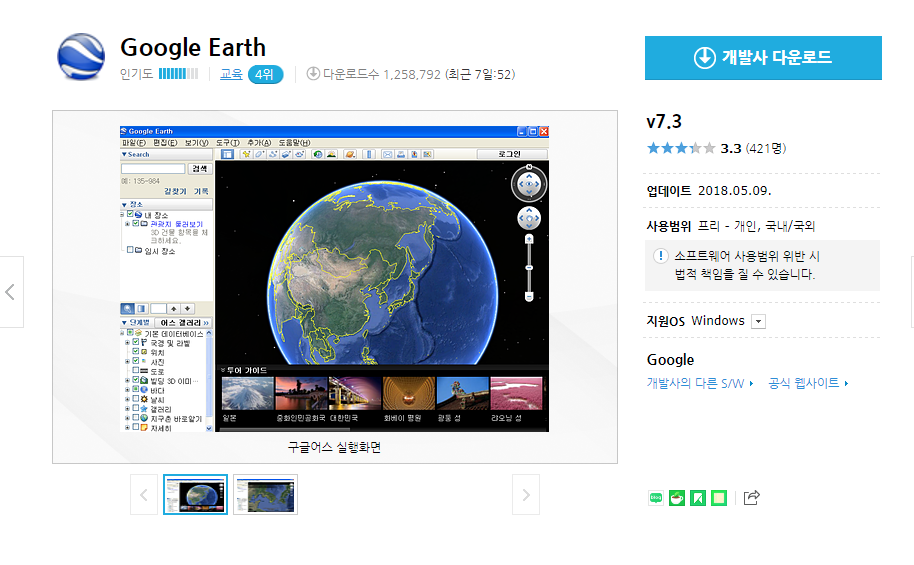The width and height of the screenshot is (914, 565).
Task: Enable the 날씨 layer checkbox
Action: pyautogui.click(x=136, y=399)
